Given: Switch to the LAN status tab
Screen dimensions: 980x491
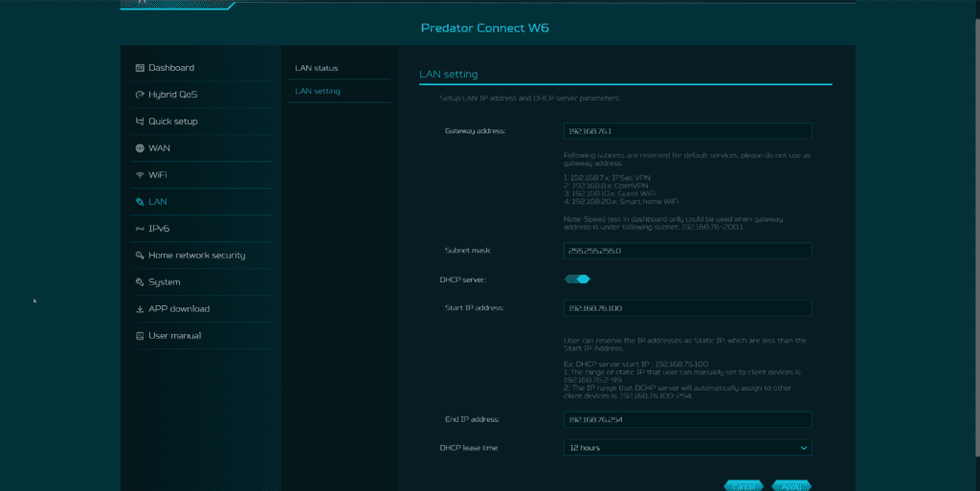Looking at the screenshot, I should coord(317,68).
